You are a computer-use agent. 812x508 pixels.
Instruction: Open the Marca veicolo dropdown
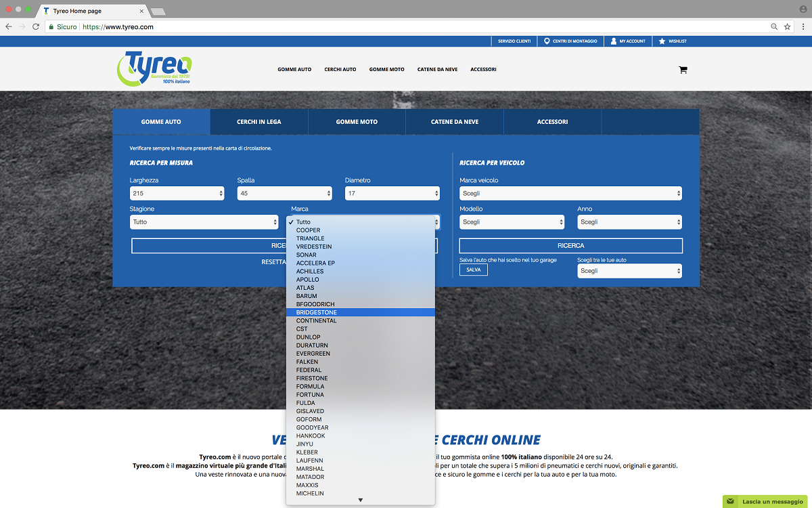point(571,194)
